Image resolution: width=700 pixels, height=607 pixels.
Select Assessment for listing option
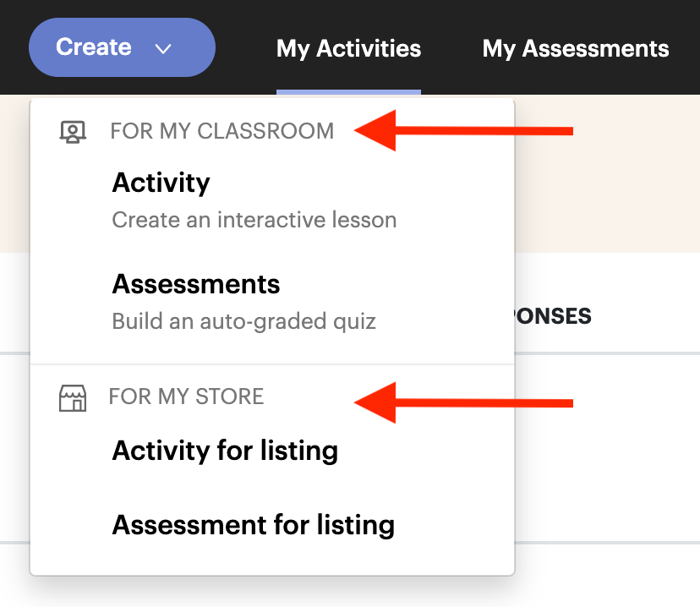[x=253, y=525]
